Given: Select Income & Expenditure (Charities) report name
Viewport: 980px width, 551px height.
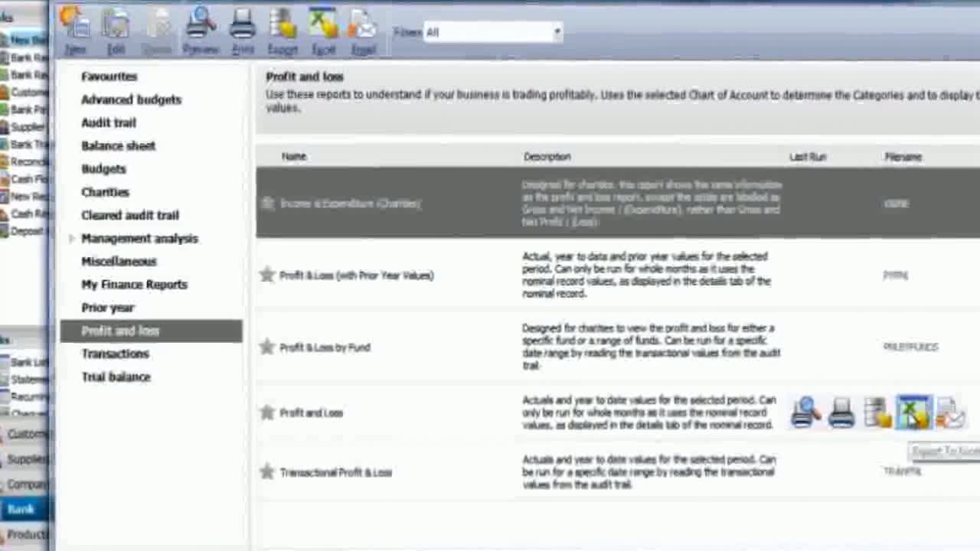Looking at the screenshot, I should (351, 204).
